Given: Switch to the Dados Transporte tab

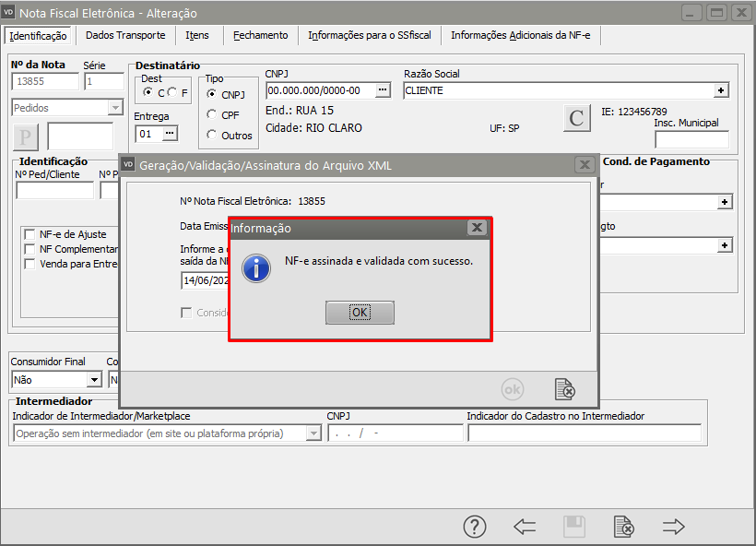Looking at the screenshot, I should click(x=125, y=35).
